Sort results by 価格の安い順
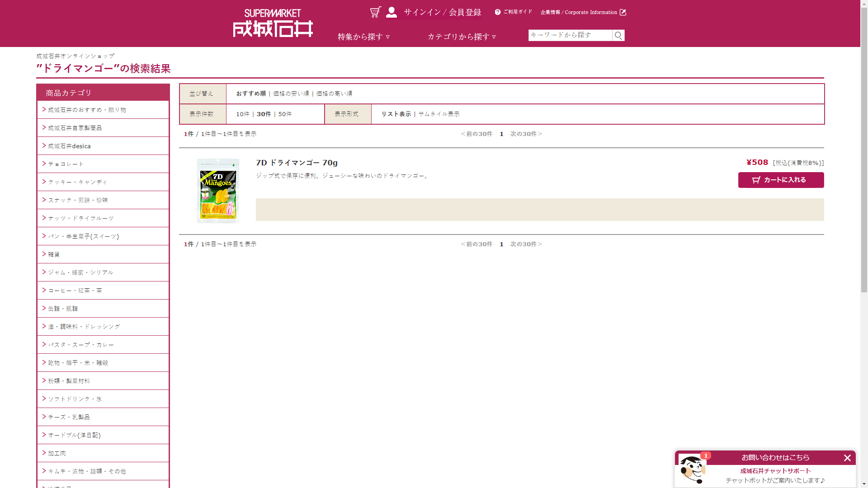 click(291, 94)
